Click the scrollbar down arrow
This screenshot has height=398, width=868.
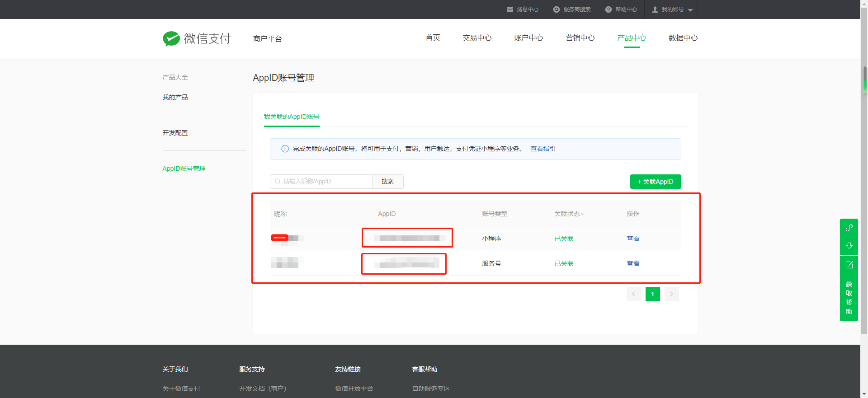click(x=864, y=394)
